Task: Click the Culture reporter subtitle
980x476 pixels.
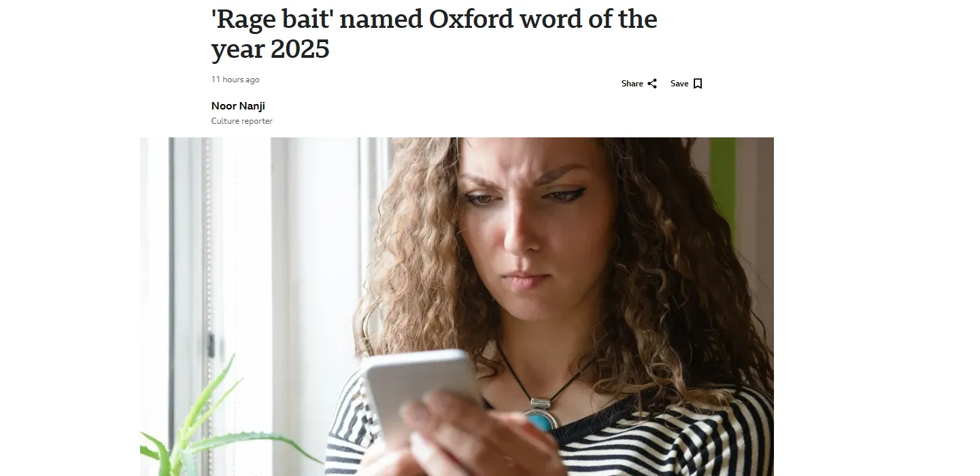Action: tap(242, 121)
